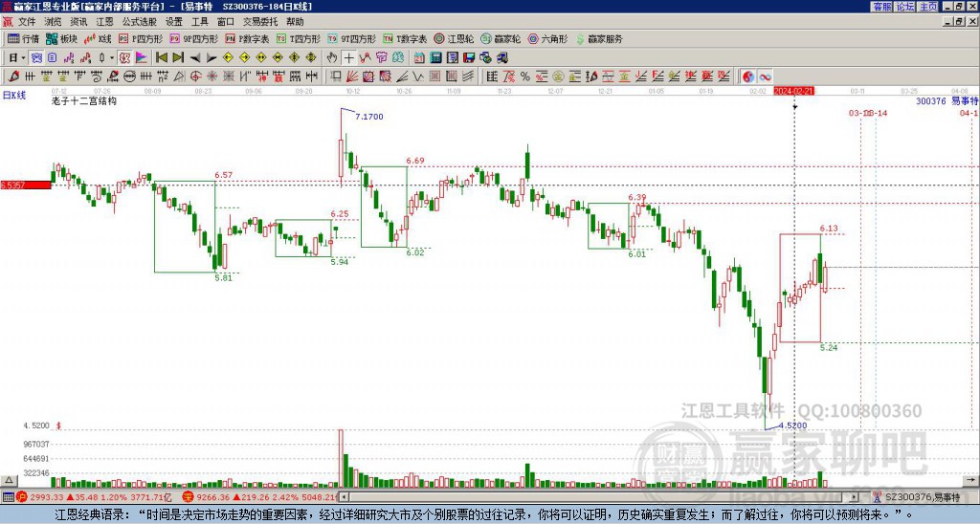Expand the up-arrow button at bottom-left corner

click(9, 480)
